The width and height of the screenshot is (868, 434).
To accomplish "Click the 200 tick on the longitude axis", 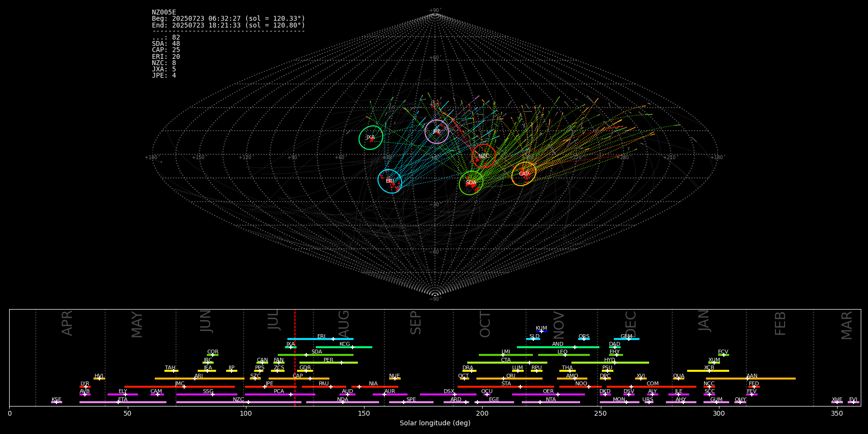I will point(482,413).
